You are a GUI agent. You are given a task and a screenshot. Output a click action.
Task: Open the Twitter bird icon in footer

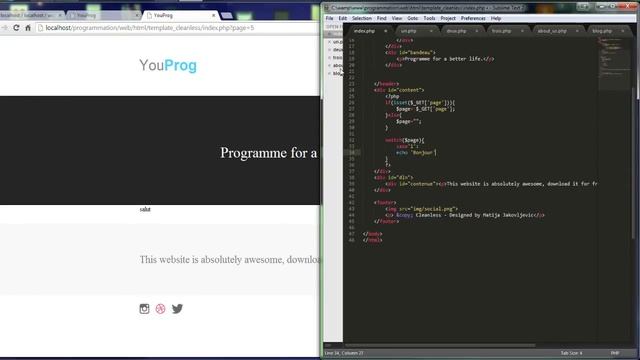177,309
